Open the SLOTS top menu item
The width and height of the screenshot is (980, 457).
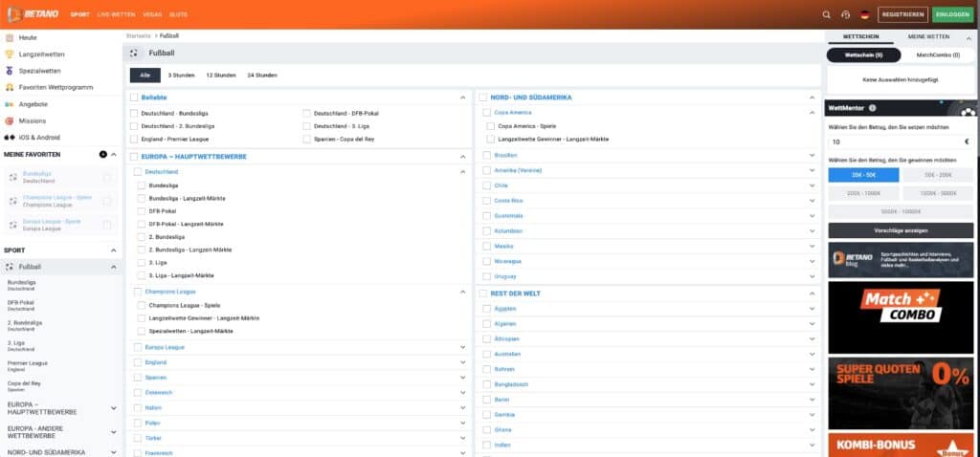point(178,14)
